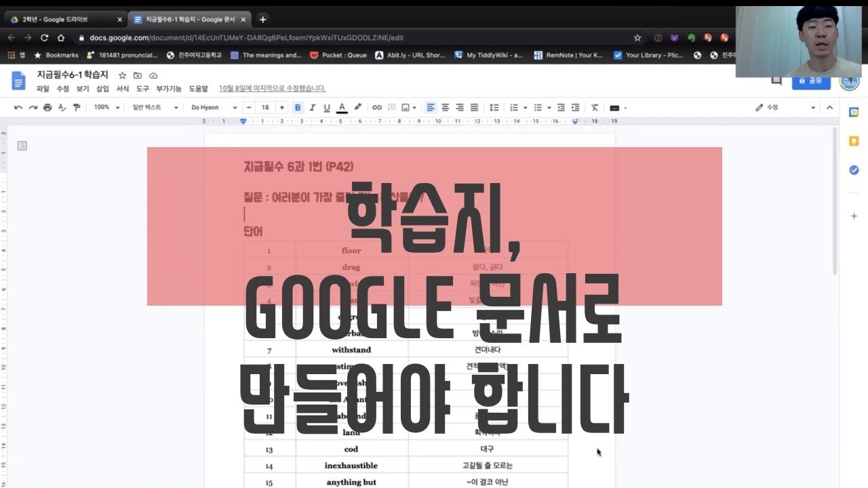Open the Pocket : Queue bookmark
This screenshot has width=868, height=488.
(338, 55)
